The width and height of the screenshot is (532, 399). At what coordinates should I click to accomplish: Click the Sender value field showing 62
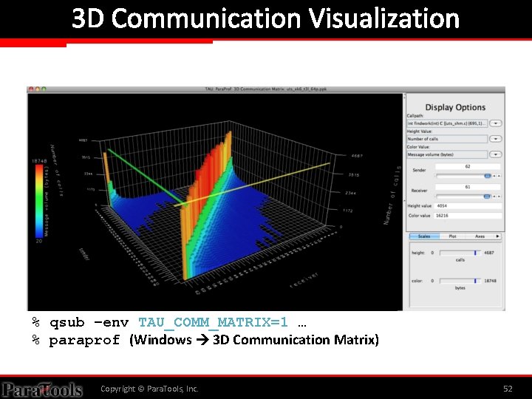coord(468,166)
